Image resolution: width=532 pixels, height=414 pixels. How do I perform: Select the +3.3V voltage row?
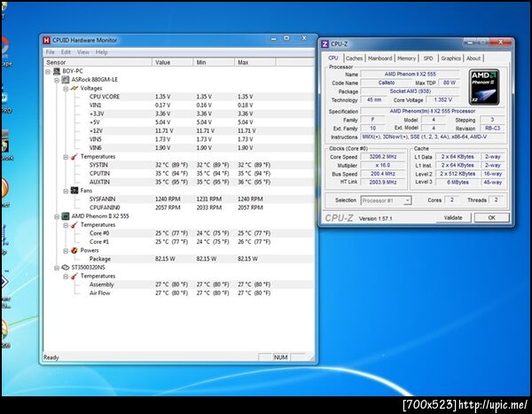coord(179,113)
